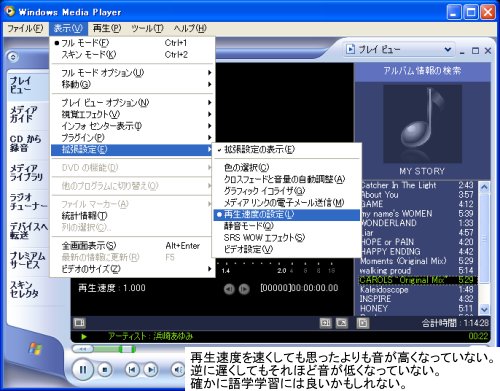The width and height of the screenshot is (500, 391).
Task: Stop playback with the stop button
Action: tap(105, 369)
